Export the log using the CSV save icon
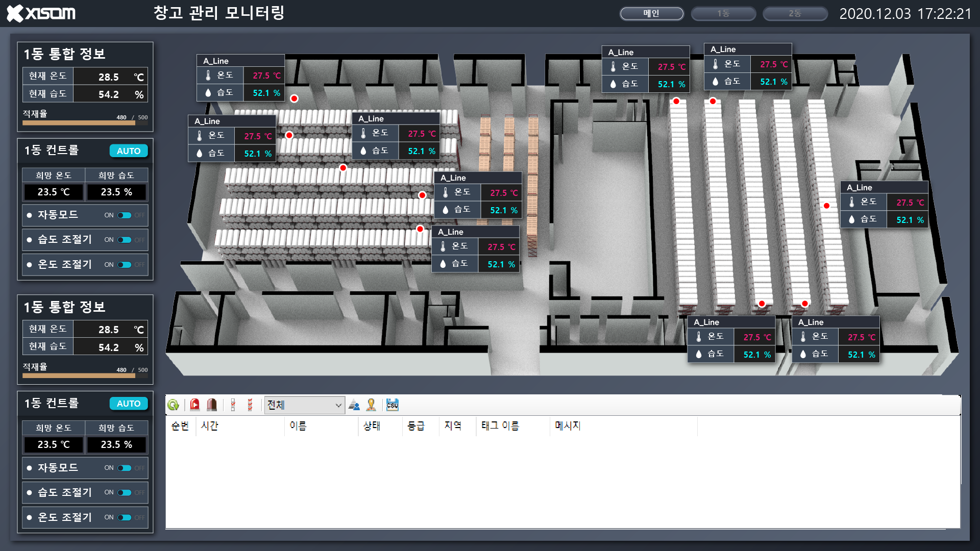980x551 pixels. tap(392, 405)
